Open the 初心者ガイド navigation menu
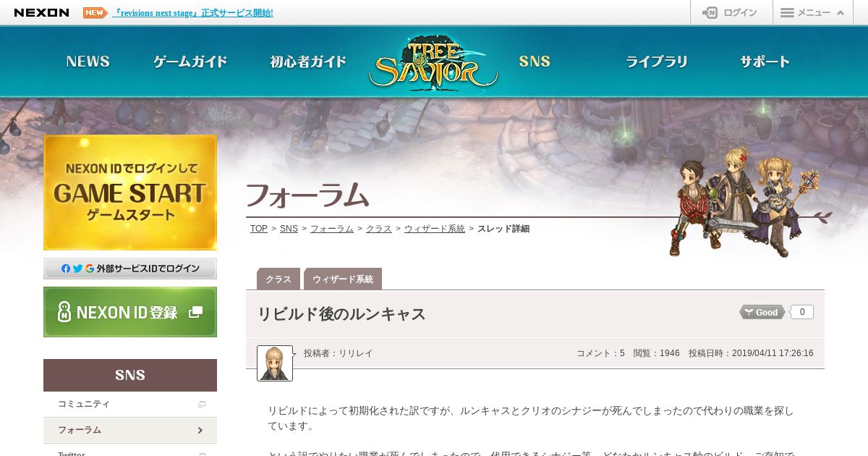The width and height of the screenshot is (868, 456). pyautogui.click(x=308, y=62)
